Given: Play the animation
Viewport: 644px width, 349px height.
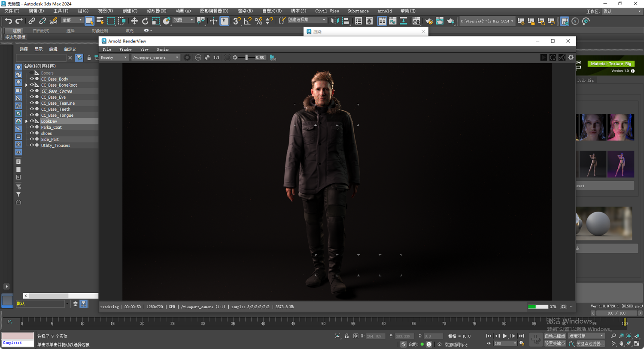Looking at the screenshot, I should [505, 336].
